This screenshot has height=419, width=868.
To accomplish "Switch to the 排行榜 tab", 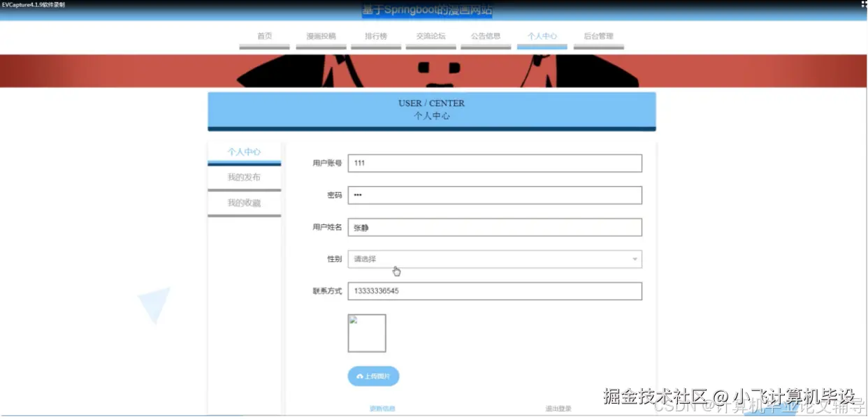I will [x=376, y=37].
